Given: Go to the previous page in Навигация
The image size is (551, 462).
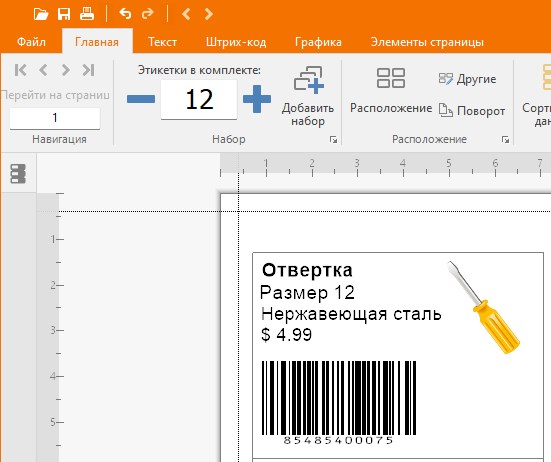Looking at the screenshot, I should [43, 70].
